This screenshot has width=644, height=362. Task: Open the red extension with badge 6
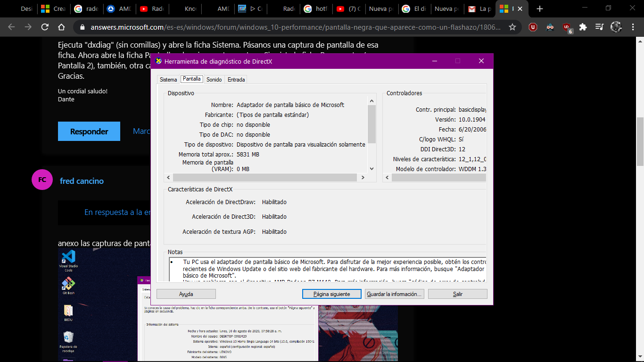click(x=567, y=28)
